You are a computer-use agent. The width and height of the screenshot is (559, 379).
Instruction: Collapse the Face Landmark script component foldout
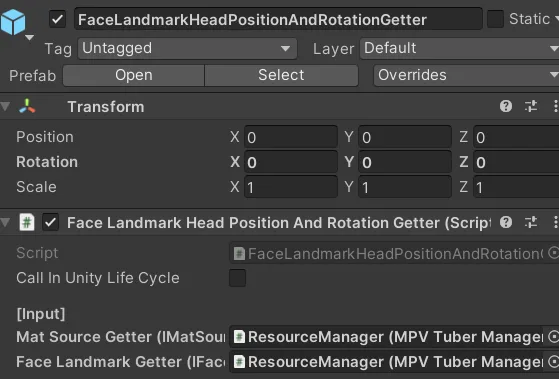(x=5, y=222)
